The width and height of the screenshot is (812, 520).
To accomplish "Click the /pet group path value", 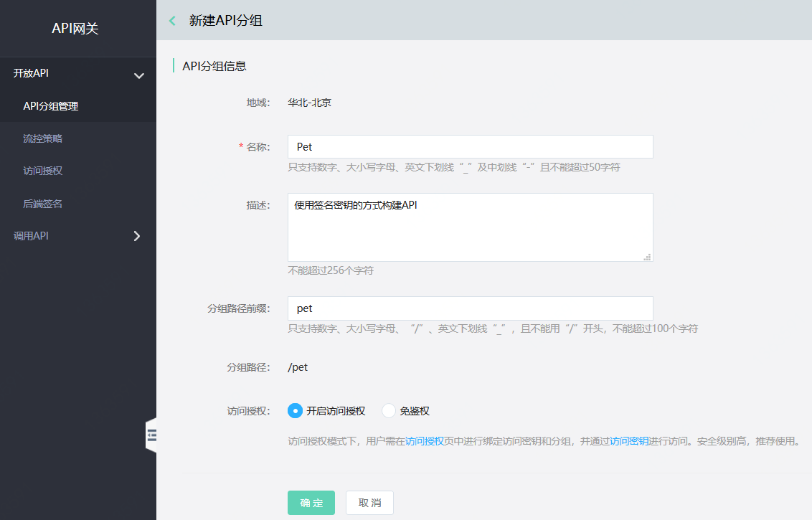I will click(298, 367).
